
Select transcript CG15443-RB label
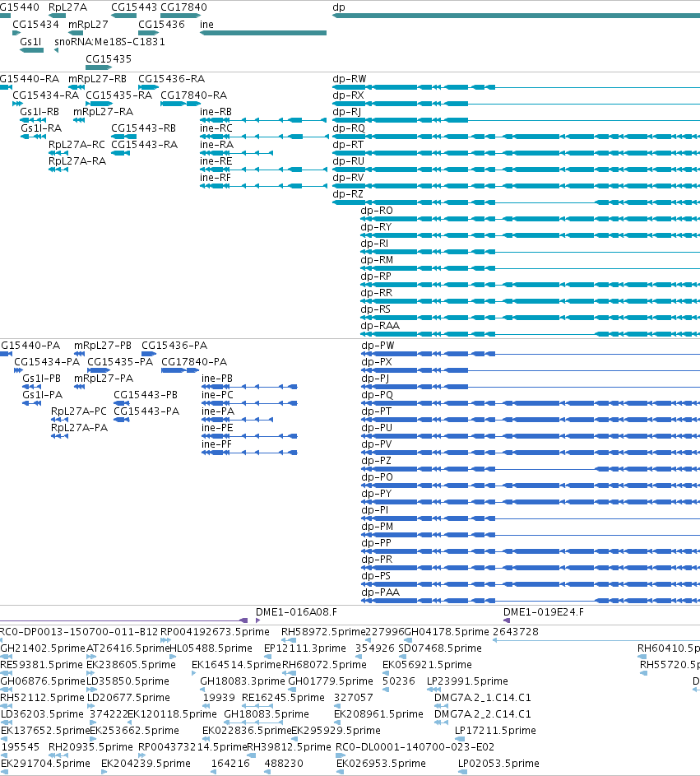tap(143, 128)
